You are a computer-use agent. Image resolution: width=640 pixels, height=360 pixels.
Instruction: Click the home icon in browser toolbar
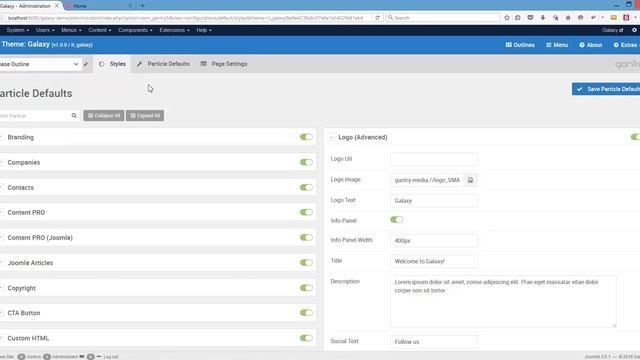pos(568,18)
